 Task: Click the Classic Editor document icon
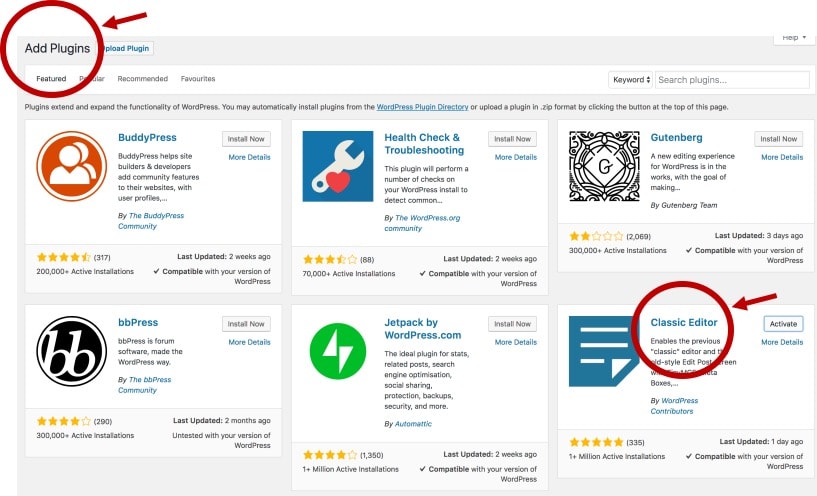(x=604, y=351)
